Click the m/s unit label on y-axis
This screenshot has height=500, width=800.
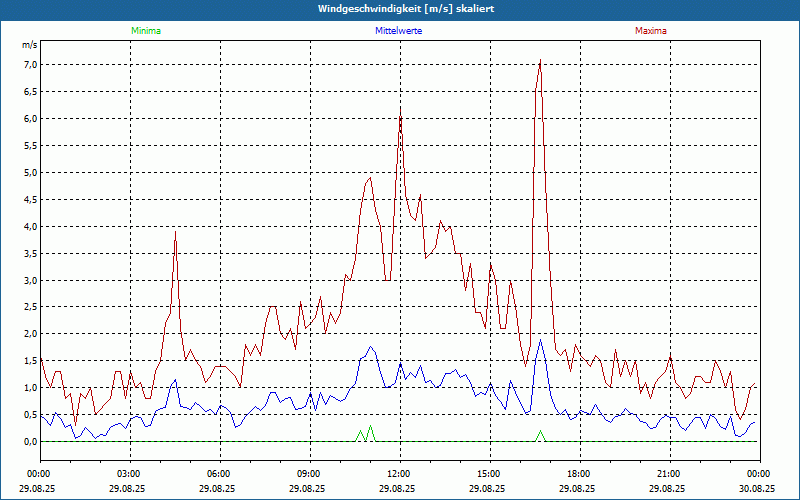tap(29, 45)
